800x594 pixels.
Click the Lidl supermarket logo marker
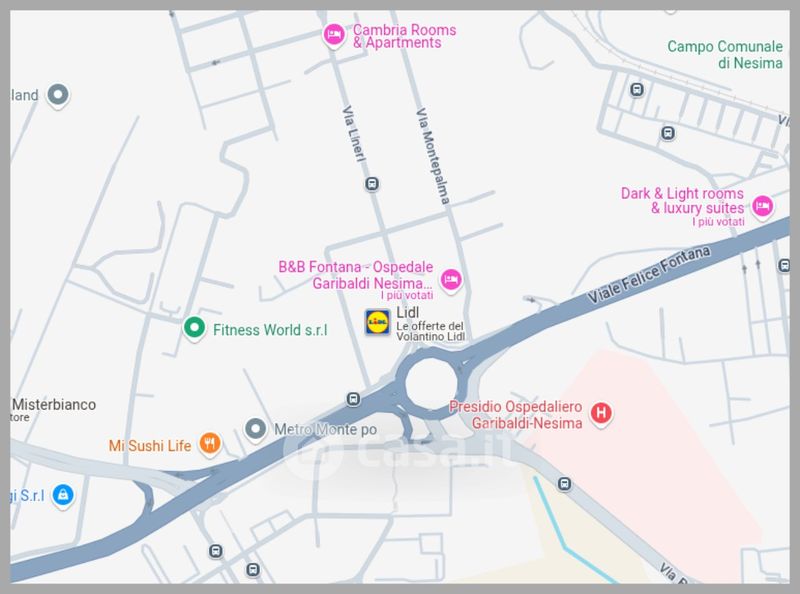[x=378, y=322]
